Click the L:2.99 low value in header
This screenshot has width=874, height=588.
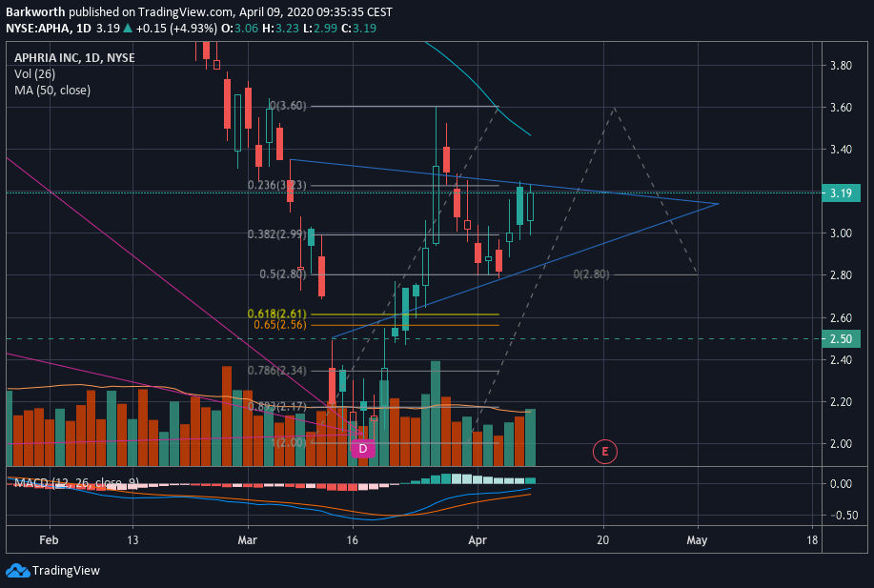[x=320, y=28]
